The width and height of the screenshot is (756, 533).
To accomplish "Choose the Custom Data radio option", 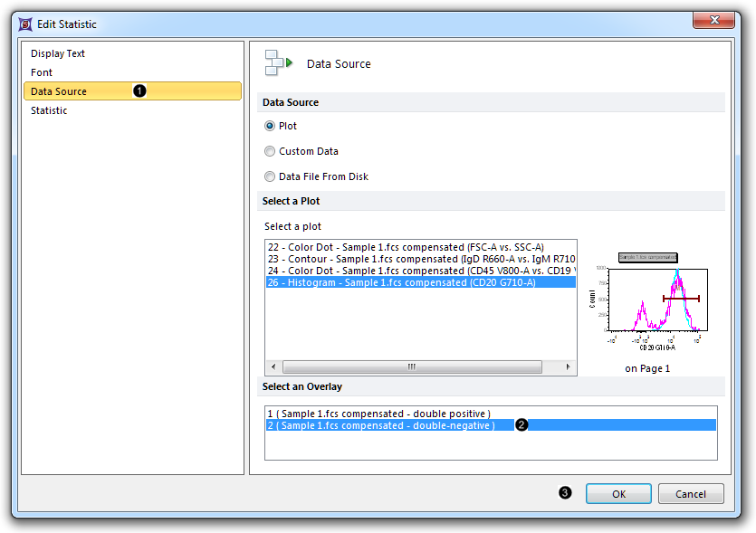I will 270,151.
